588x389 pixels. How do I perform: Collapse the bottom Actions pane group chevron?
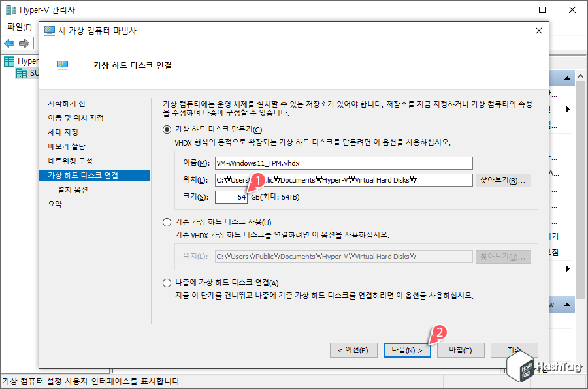tap(566, 304)
